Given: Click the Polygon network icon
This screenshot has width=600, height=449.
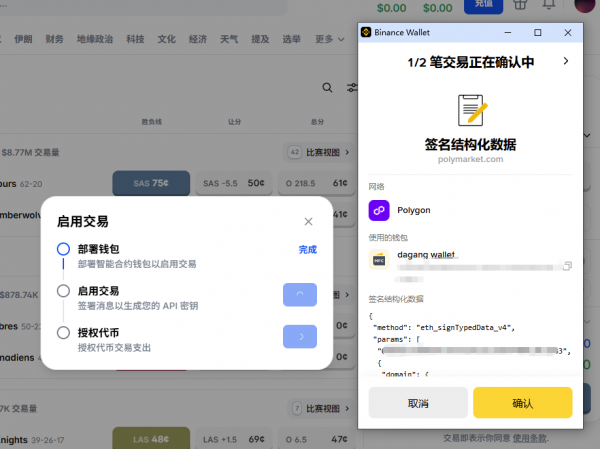Looking at the screenshot, I should click(x=379, y=210).
